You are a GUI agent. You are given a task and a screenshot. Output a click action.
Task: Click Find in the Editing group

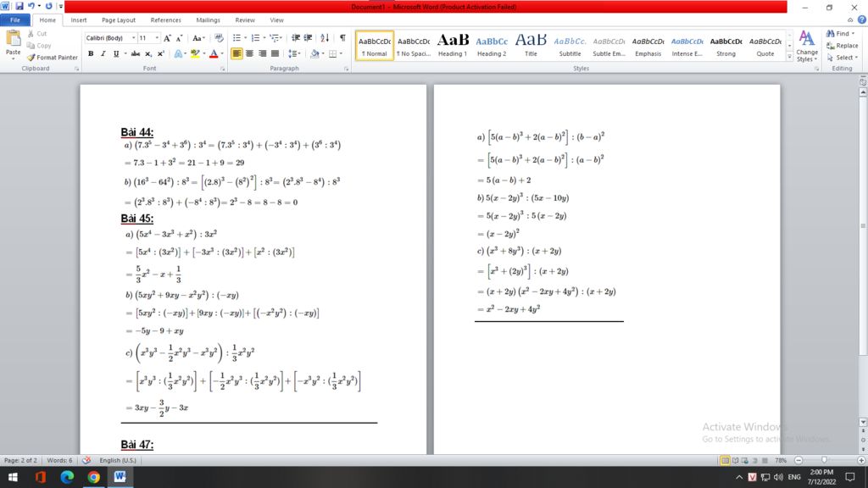[840, 34]
